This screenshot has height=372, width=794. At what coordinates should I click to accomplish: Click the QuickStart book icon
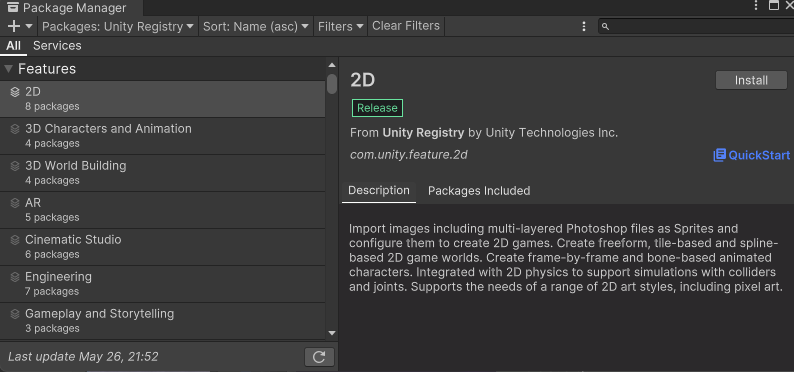click(x=719, y=155)
